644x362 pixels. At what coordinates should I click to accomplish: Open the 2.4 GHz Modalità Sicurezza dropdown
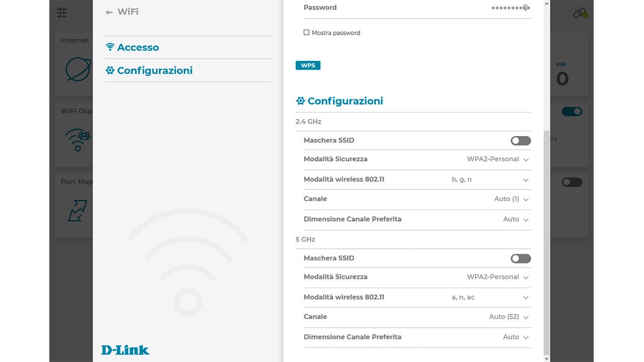[498, 159]
